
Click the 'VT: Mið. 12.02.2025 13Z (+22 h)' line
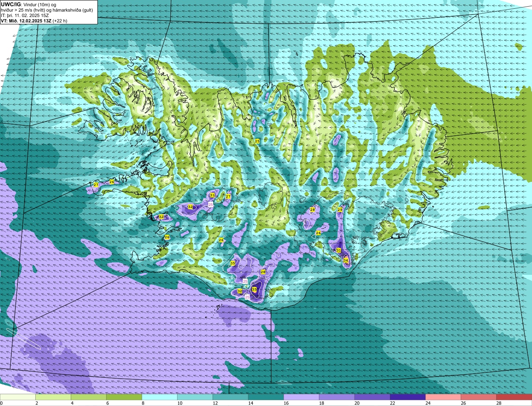click(x=34, y=21)
